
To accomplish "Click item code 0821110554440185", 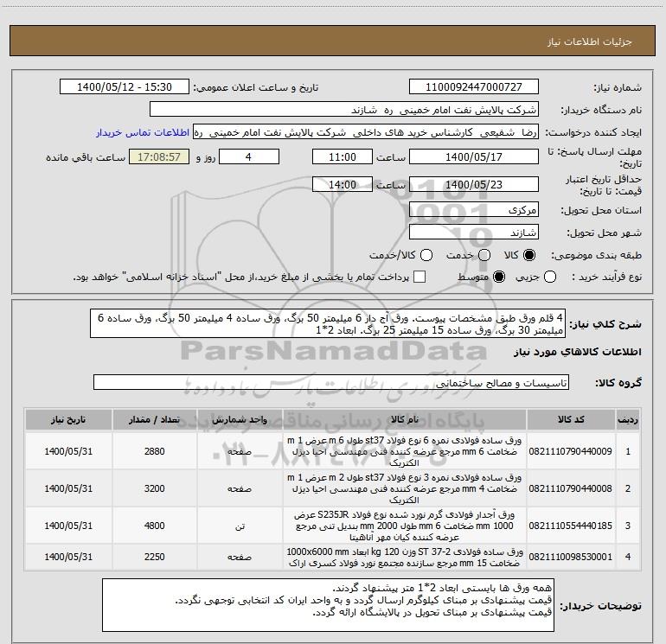I will (571, 526).
